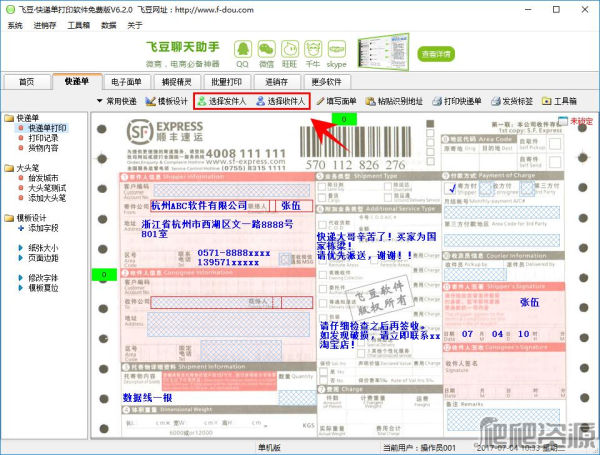Screen dimensions: 600x455
Task: Click the empty recipient 地址 address field
Action: pyautogui.click(x=228, y=325)
